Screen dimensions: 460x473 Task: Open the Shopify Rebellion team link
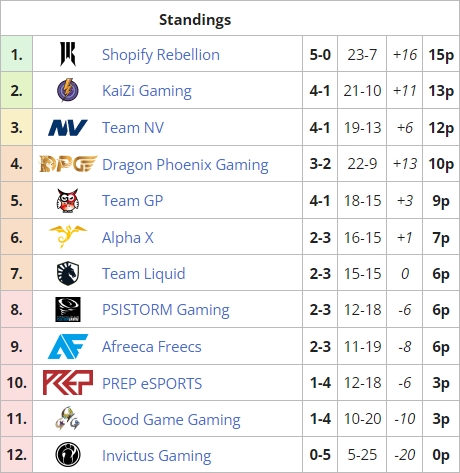[x=161, y=55]
